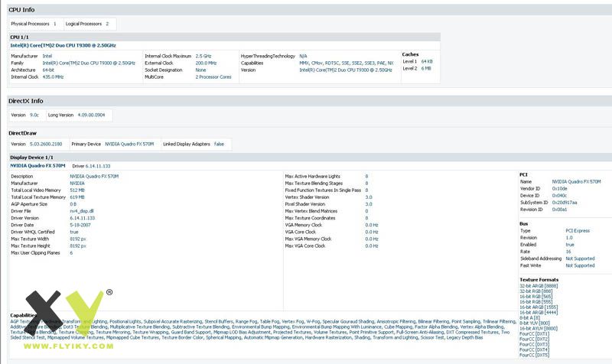Screen dimensions: 612x364
Task: Select the Bus Revision value "1.0"
Action: (569, 238)
